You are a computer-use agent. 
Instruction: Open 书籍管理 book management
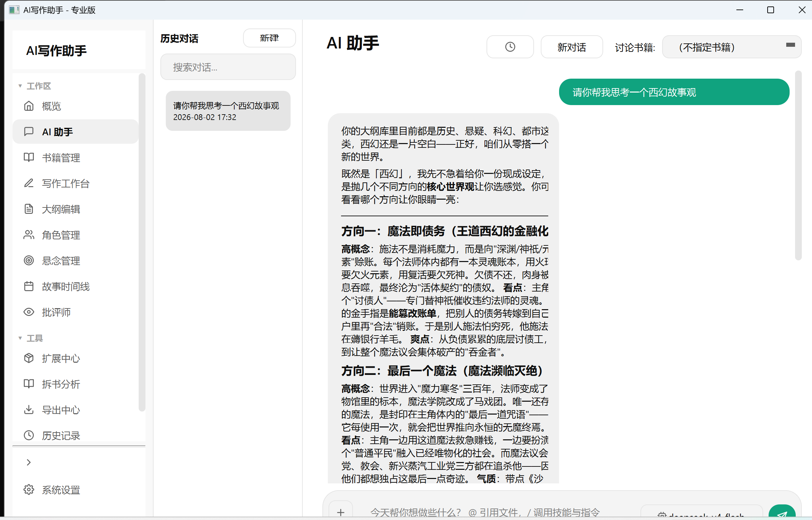pos(75,158)
